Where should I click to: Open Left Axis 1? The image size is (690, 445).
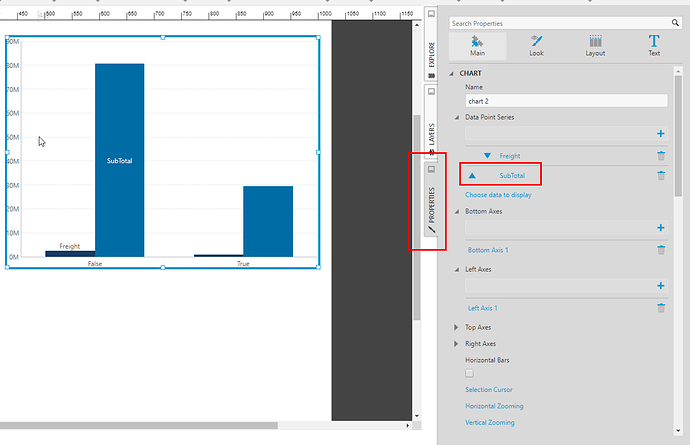tap(482, 308)
